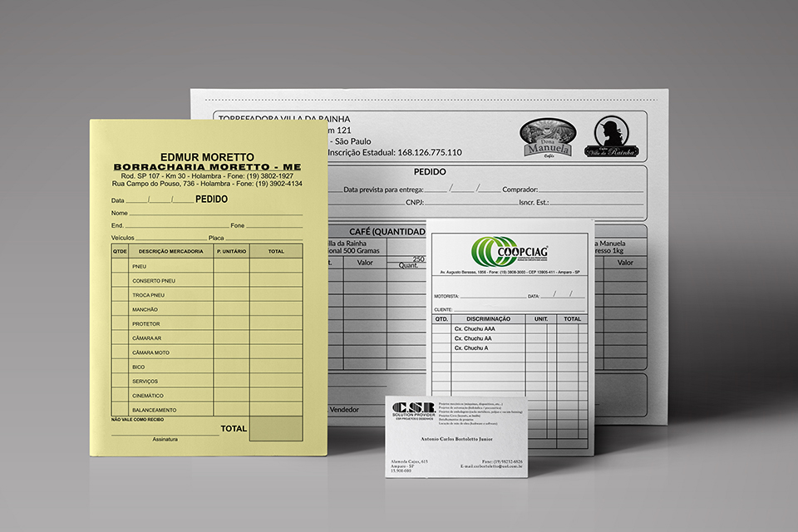Click the TROCA PNEU row

click(207, 295)
